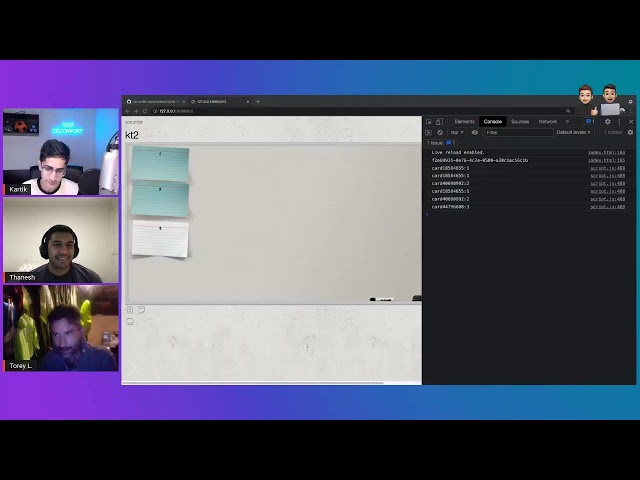Open DevTools settings gear in the tab bar
This screenshot has width=640, height=480.
(x=608, y=122)
